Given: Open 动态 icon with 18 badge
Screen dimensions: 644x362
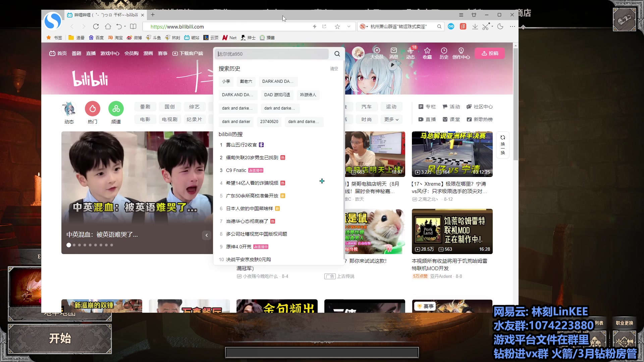Looking at the screenshot, I should (411, 53).
